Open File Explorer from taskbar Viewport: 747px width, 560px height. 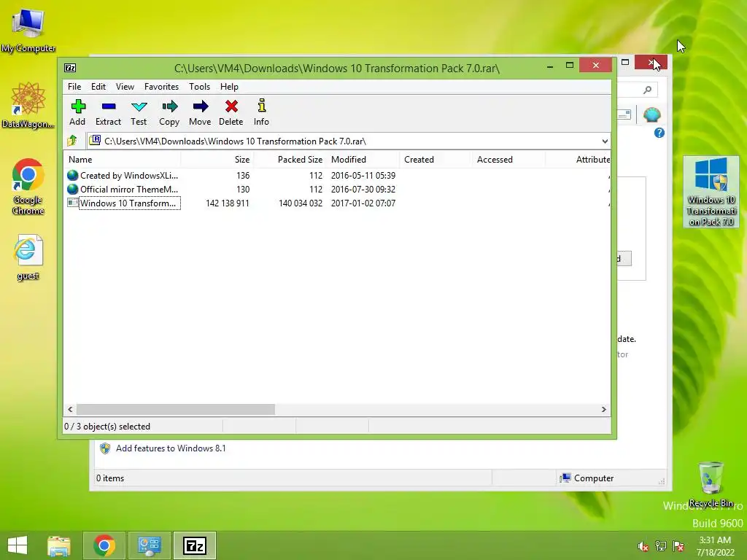point(59,545)
